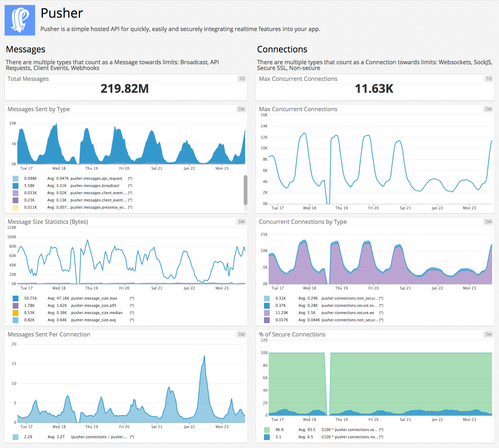Click the Messages Sent Per Connection title

(x=49, y=334)
